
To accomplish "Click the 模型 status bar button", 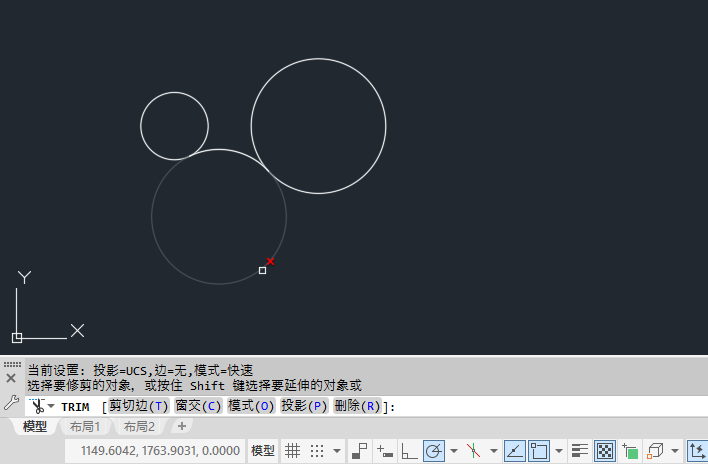I will click(x=262, y=450).
